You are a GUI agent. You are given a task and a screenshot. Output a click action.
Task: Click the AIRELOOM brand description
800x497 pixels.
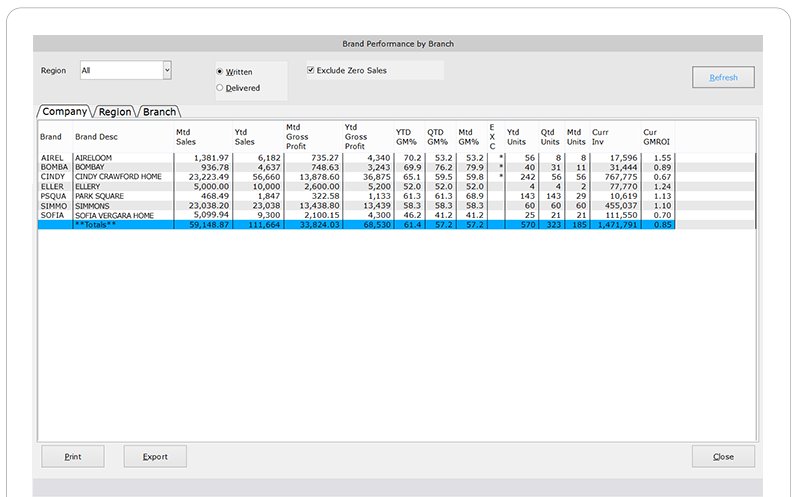(x=93, y=158)
